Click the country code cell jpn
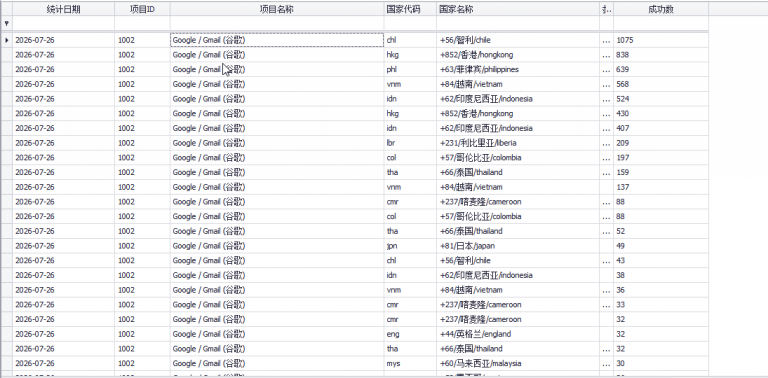Screen dimensions: 768x378 click(410, 246)
